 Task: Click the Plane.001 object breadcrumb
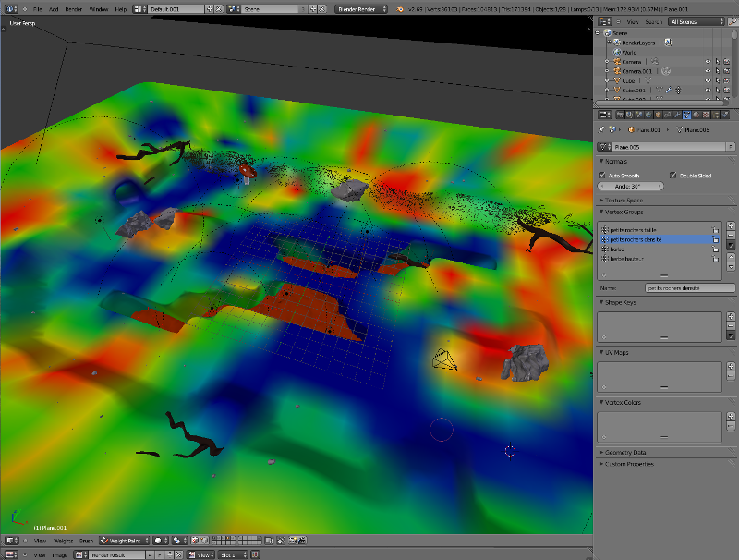(x=645, y=129)
